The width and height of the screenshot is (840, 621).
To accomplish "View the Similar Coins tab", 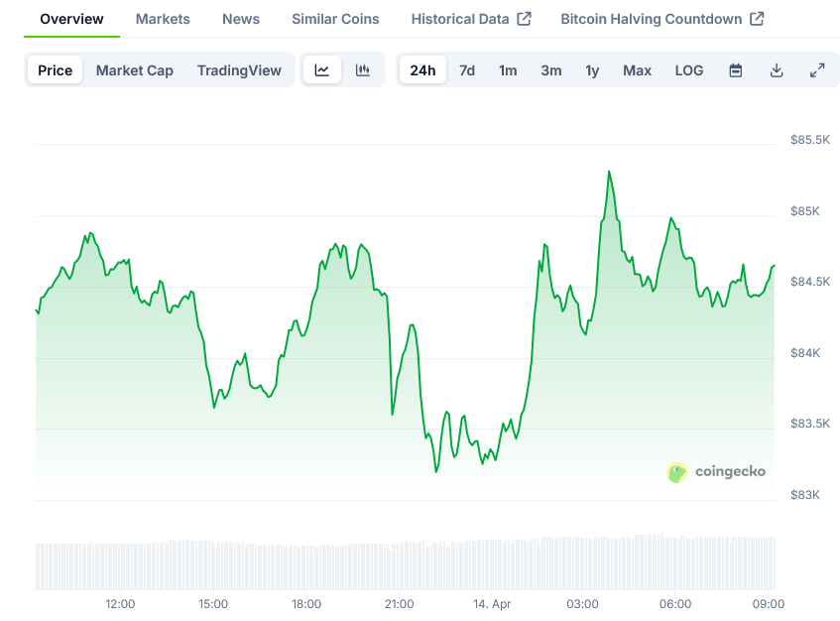I will click(334, 18).
